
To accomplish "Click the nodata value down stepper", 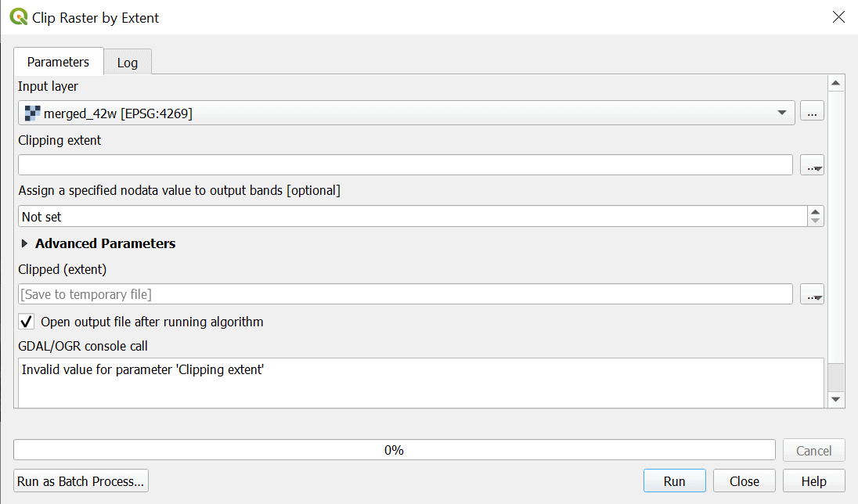I will pyautogui.click(x=813, y=220).
